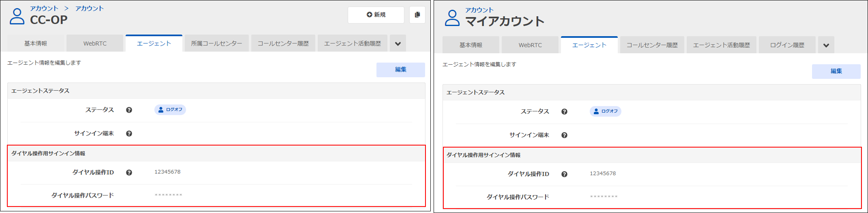The width and height of the screenshot is (868, 213).
Task: Click the 編集 button in マイアカウント panel
Action: point(836,72)
